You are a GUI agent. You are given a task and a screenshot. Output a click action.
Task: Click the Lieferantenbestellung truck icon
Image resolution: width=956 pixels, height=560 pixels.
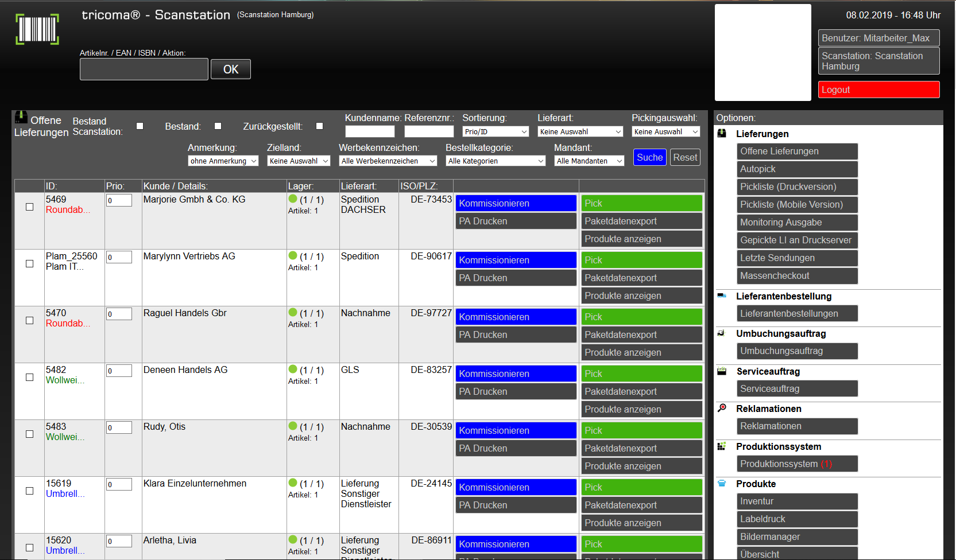722,296
